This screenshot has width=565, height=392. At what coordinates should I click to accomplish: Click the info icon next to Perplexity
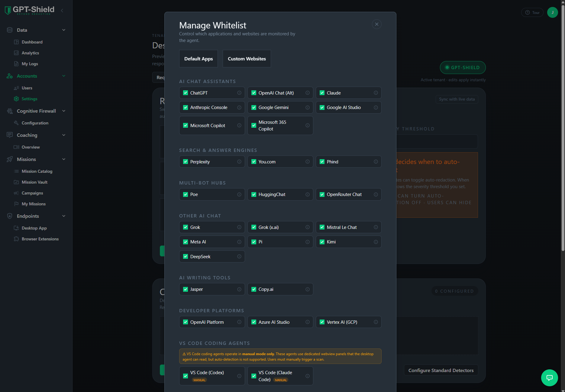point(239,162)
